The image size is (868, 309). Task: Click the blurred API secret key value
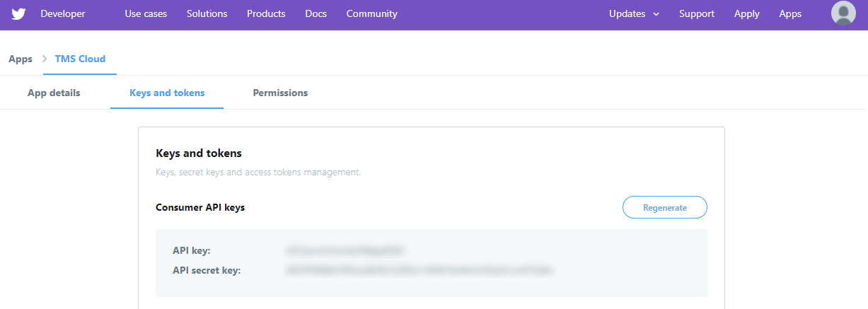[419, 270]
